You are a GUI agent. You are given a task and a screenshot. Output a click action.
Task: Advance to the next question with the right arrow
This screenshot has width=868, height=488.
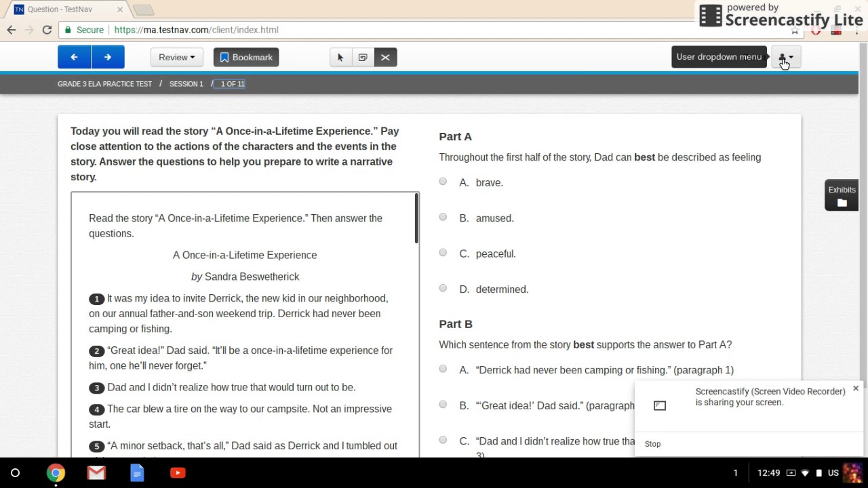(x=108, y=58)
